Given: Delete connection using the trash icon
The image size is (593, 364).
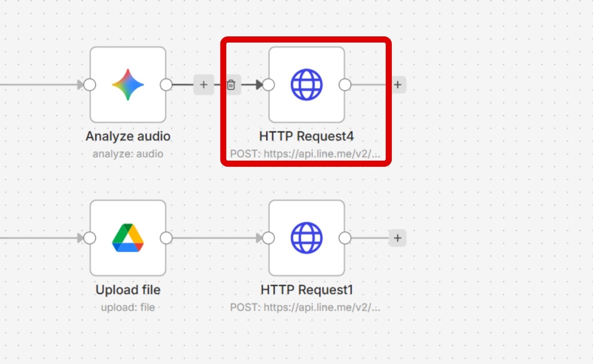Looking at the screenshot, I should (x=231, y=85).
